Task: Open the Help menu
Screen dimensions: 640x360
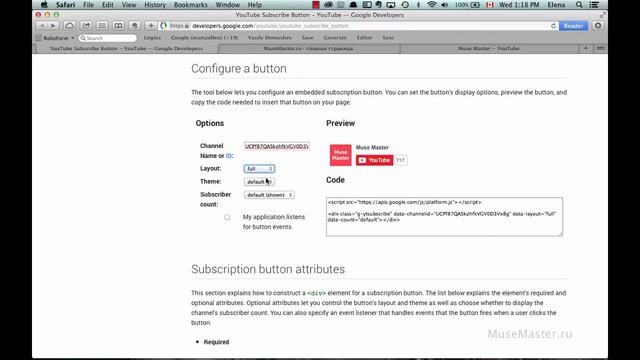Action: (255, 5)
